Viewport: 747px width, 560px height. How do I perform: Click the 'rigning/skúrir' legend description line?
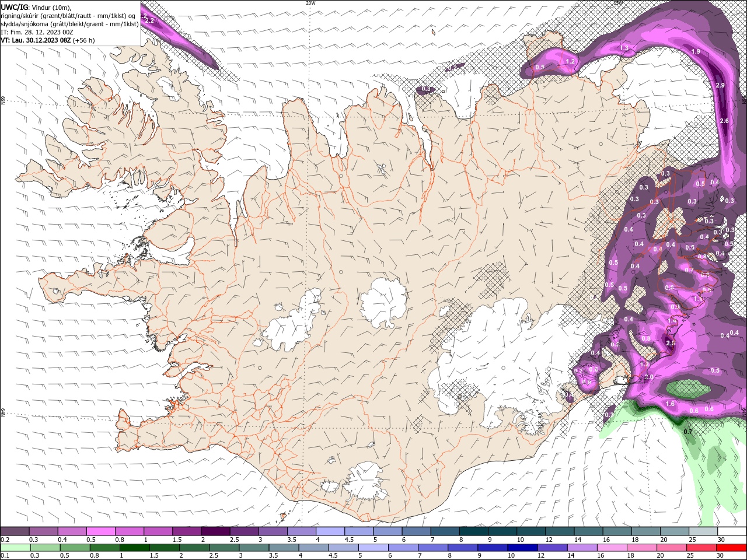click(x=69, y=16)
